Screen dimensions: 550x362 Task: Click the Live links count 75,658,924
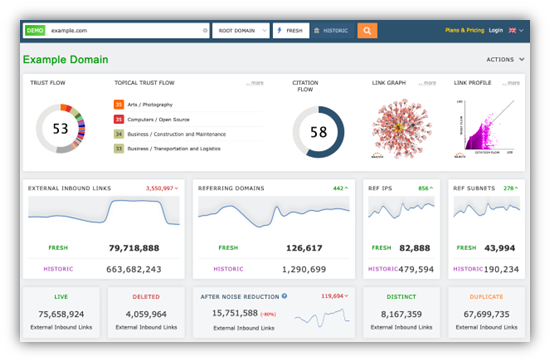point(61,314)
